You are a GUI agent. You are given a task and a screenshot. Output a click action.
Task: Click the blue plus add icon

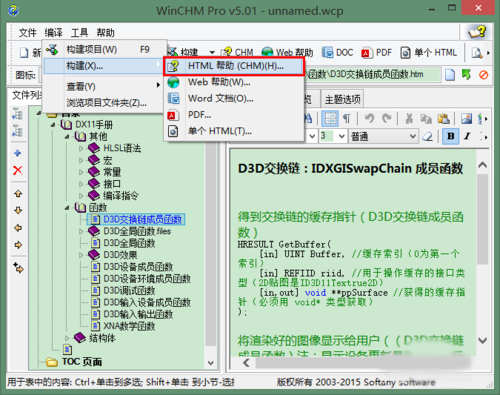[x=18, y=153]
